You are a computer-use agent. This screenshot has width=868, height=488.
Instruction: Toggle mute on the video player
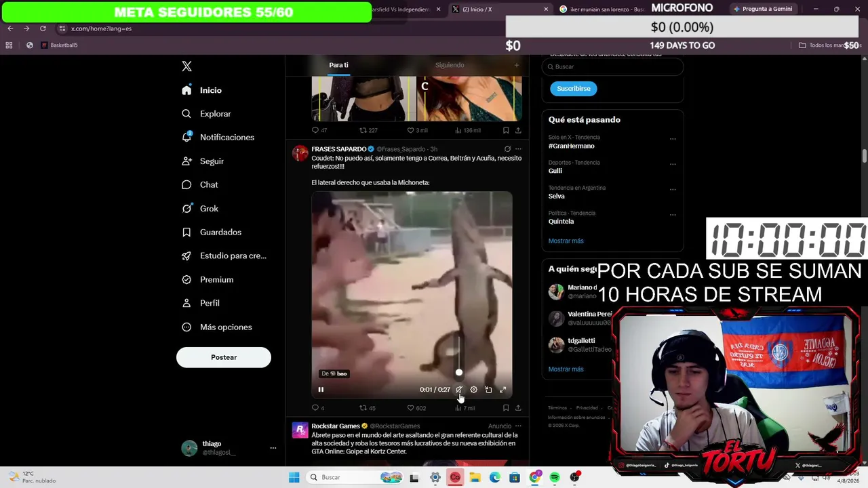pos(459,390)
